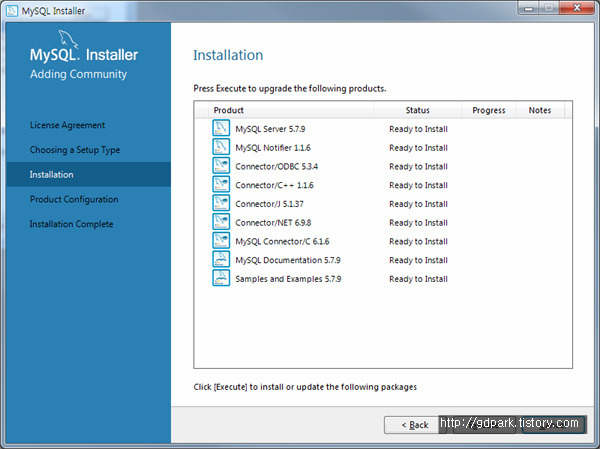
Task: Click the MySQL Server 5.7.9 product icon
Action: [221, 128]
